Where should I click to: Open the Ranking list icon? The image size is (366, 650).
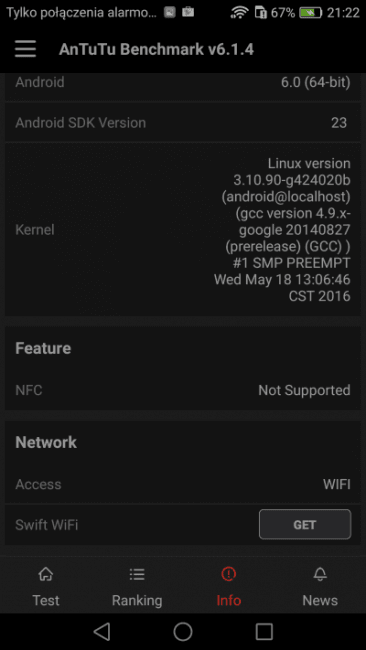tap(137, 574)
